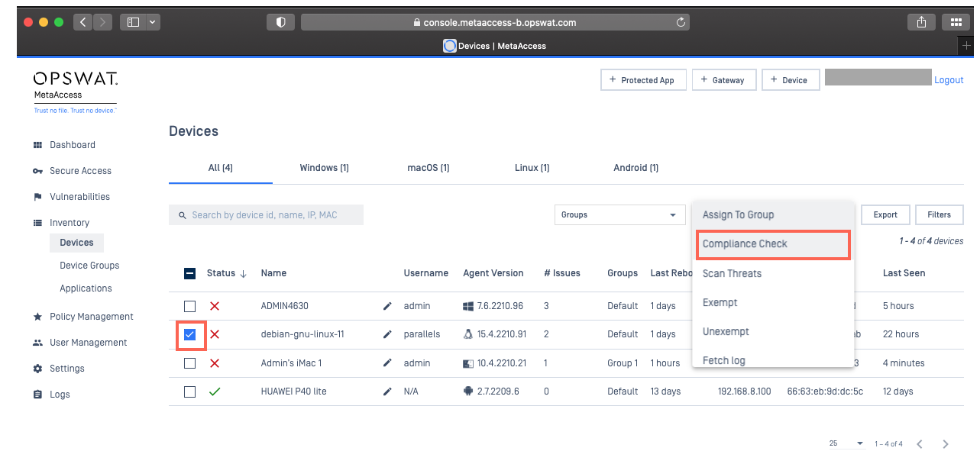Open Safari sidebar options dropdown arrow
Image resolution: width=980 pixels, height=464 pixels.
pyautogui.click(x=153, y=22)
